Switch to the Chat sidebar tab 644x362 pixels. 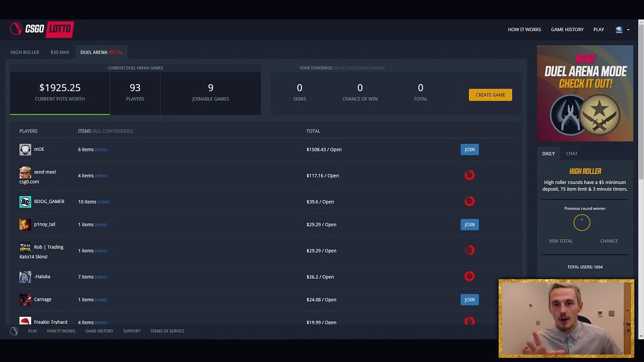pyautogui.click(x=572, y=153)
